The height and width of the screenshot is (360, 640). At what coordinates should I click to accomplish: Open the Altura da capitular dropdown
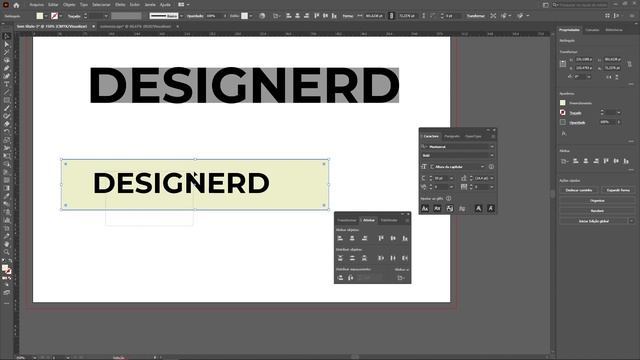coord(482,167)
